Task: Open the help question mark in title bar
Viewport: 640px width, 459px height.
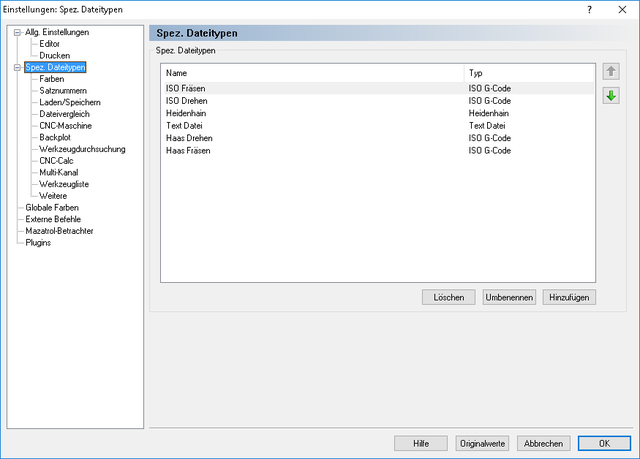Action: click(x=589, y=10)
